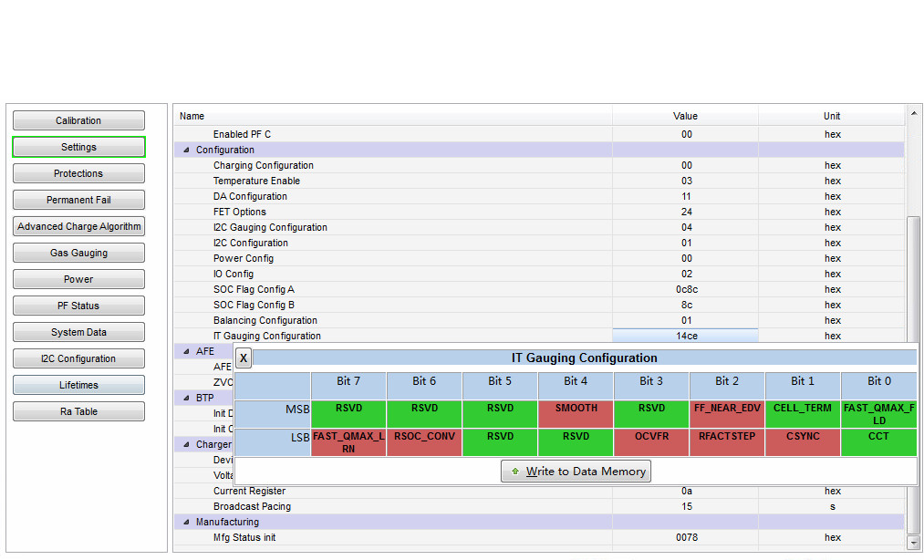The width and height of the screenshot is (924, 560).
Task: Select the Broadcast Pacing row
Action: 539,506
